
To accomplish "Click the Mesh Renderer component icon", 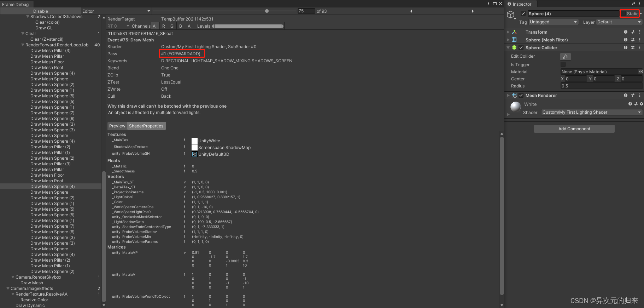I will coord(514,95).
